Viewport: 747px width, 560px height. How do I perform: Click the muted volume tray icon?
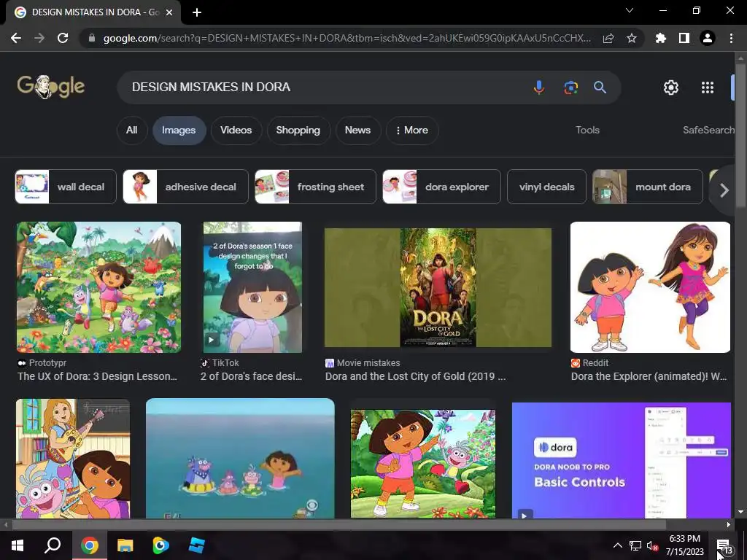pos(652,546)
